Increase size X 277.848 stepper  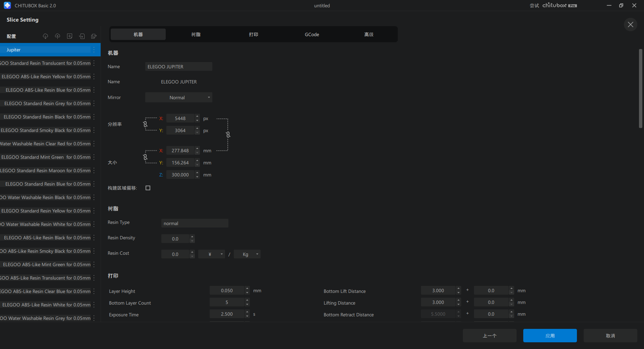click(197, 149)
